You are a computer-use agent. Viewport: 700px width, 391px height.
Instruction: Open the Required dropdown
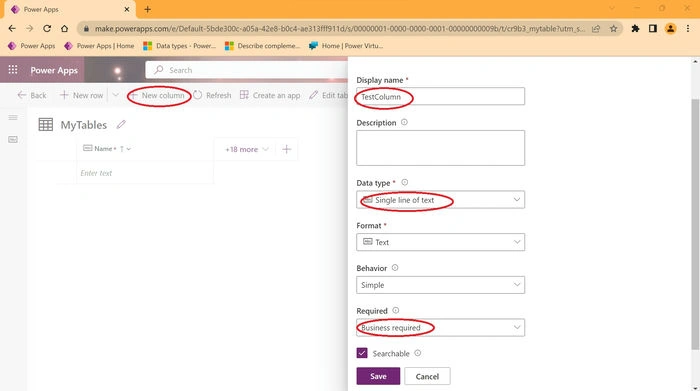pyautogui.click(x=440, y=328)
